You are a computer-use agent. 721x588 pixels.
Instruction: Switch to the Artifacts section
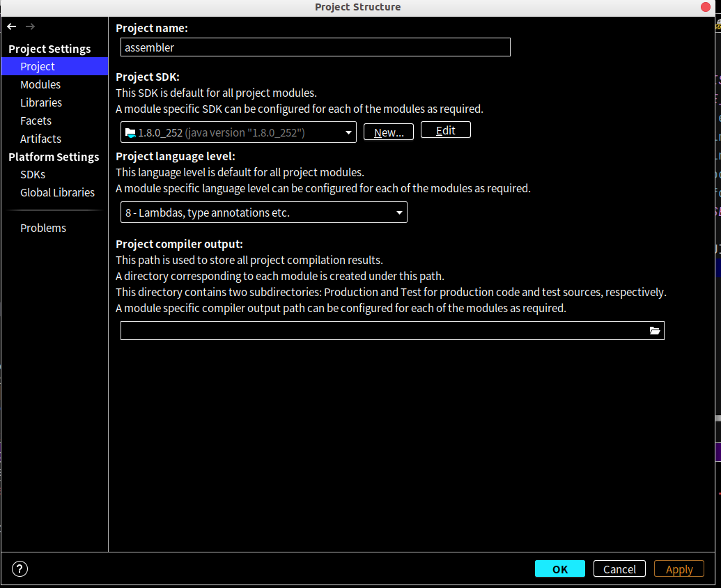pyautogui.click(x=40, y=139)
